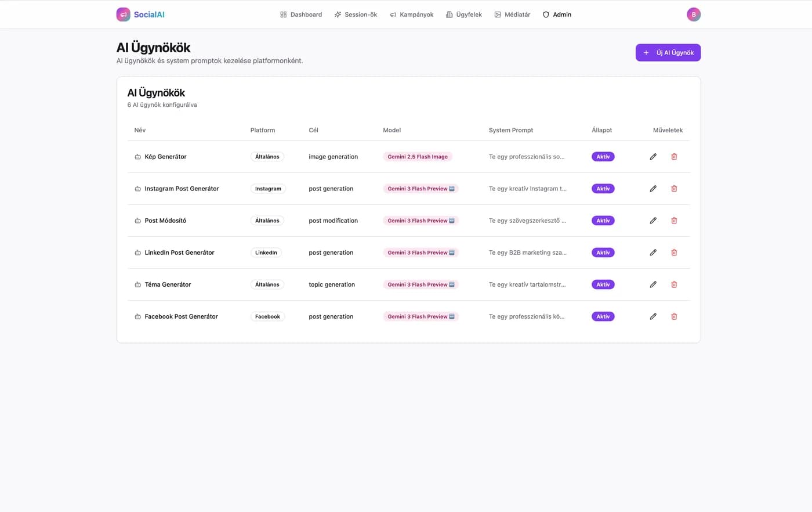Edit the Post Módosító agent
Screen dimensions: 812x512
653,221
